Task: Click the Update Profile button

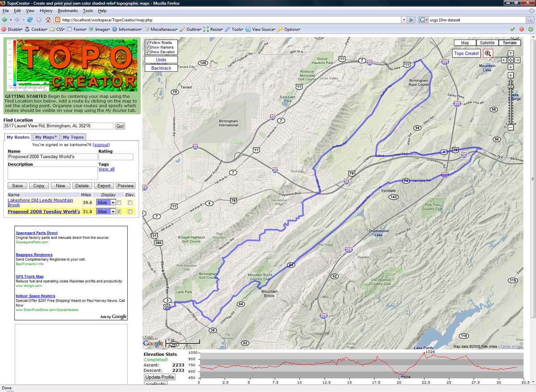Action: pyautogui.click(x=160, y=377)
